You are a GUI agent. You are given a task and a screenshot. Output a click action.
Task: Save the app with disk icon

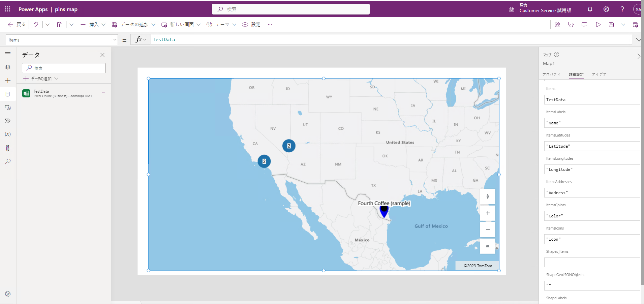pos(611,25)
